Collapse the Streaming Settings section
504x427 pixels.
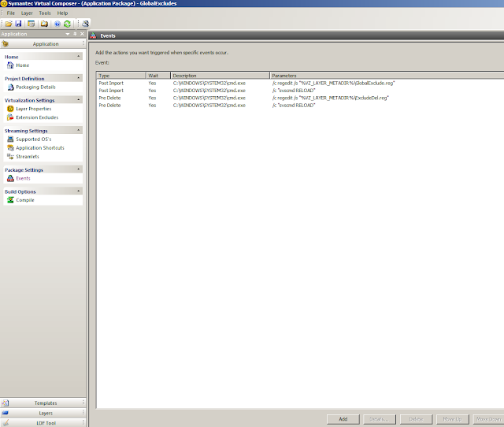79,130
